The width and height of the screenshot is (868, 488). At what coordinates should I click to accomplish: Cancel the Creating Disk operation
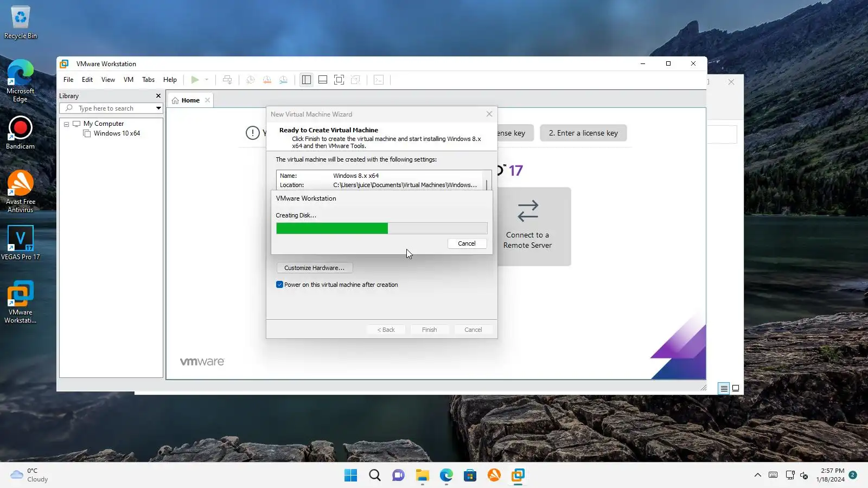click(x=467, y=243)
